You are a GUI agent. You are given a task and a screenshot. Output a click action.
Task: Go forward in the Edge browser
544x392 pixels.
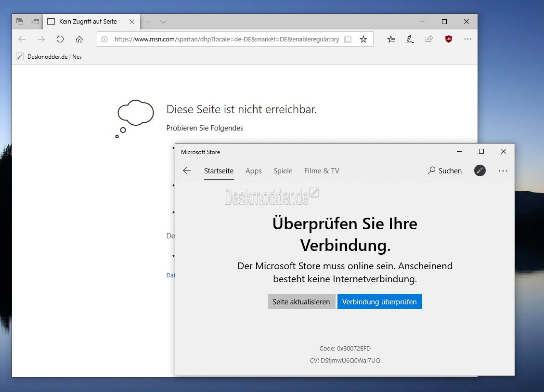[41, 39]
